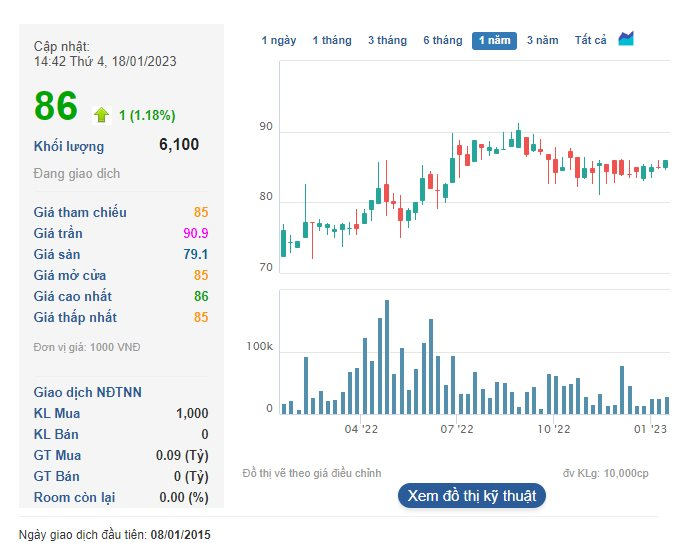Image resolution: width=681 pixels, height=543 pixels.
Task: Switch to the 3 năm view
Action: tap(543, 40)
